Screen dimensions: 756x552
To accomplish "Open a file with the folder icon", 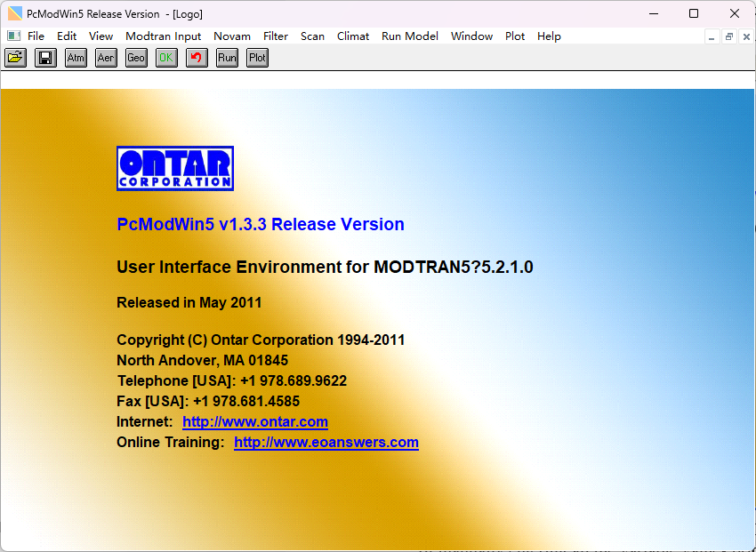I will coord(15,58).
